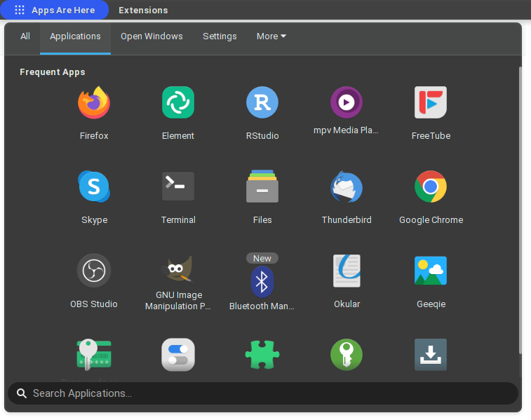Image resolution: width=531 pixels, height=420 pixels.
Task: Switch to the All tab
Action: (x=25, y=36)
